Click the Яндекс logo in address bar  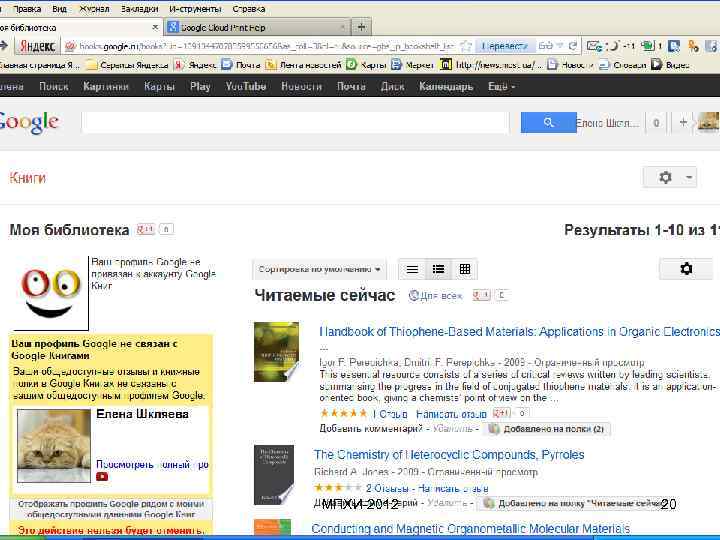tap(38, 46)
